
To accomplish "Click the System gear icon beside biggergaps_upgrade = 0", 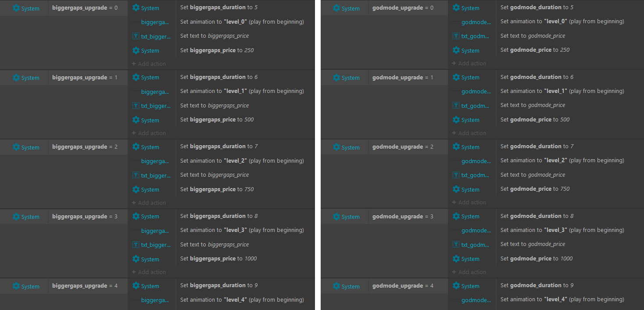I will click(16, 8).
